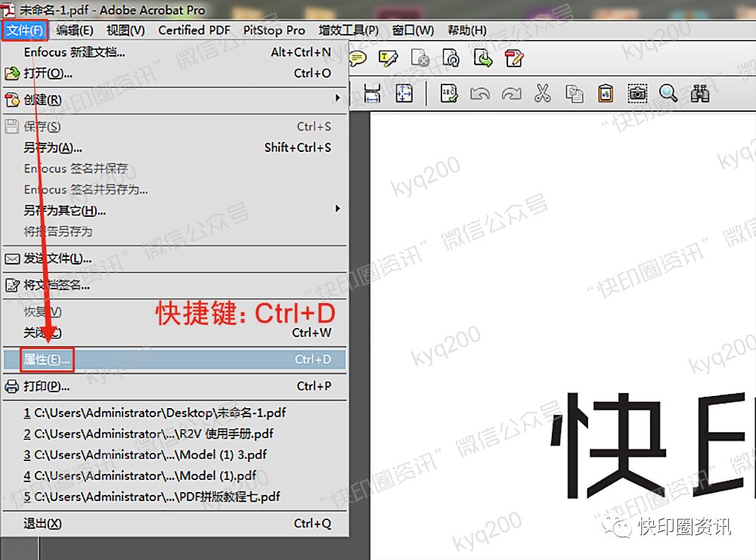Click the document with X mark icon
This screenshot has width=756, height=560.
point(420,58)
